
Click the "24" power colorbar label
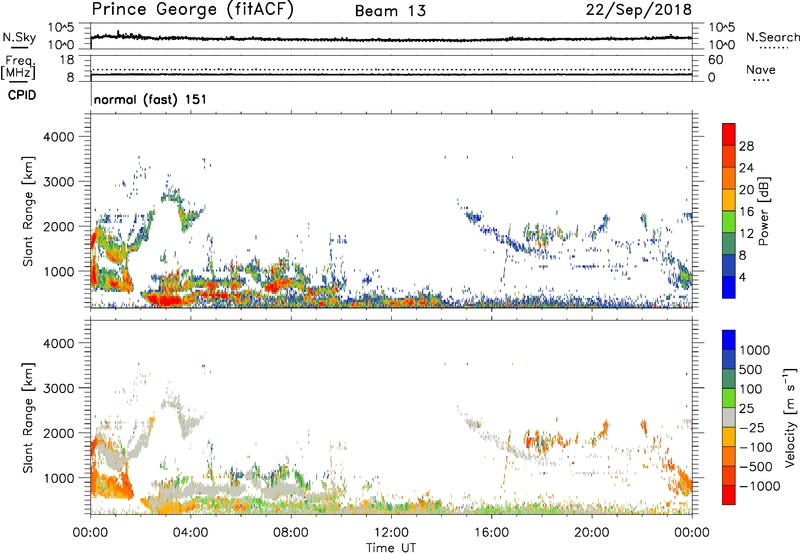[746, 168]
